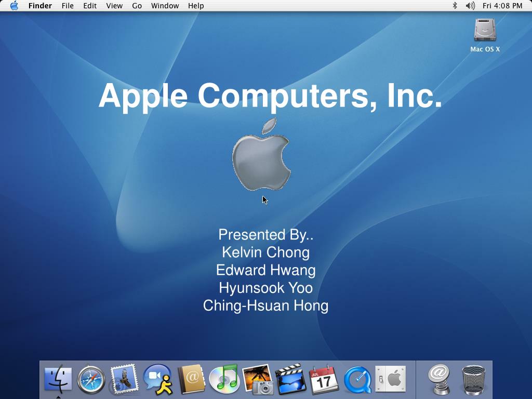Open the Trash in the Dock
Viewport: 532px width, 399px height.
474,380
